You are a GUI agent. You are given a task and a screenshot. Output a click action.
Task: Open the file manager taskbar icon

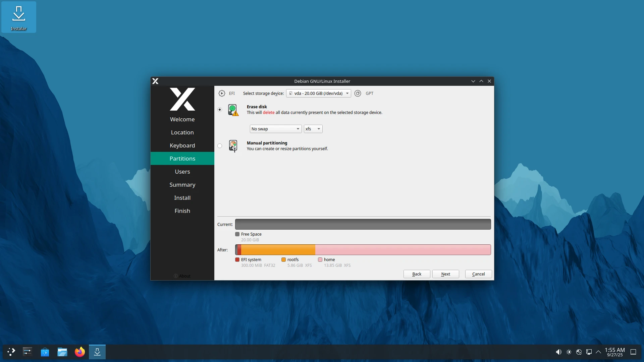click(x=62, y=352)
